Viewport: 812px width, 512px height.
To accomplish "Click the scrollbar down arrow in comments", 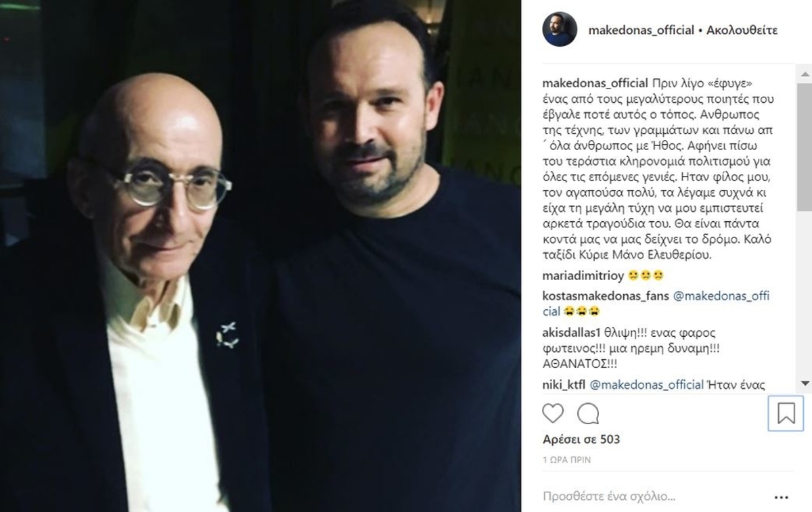I will 805,383.
